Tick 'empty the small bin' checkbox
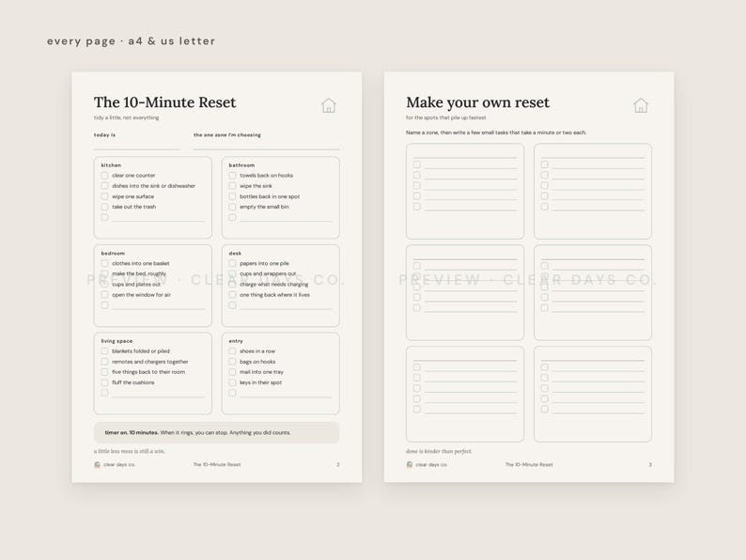The height and width of the screenshot is (560, 746). (232, 207)
